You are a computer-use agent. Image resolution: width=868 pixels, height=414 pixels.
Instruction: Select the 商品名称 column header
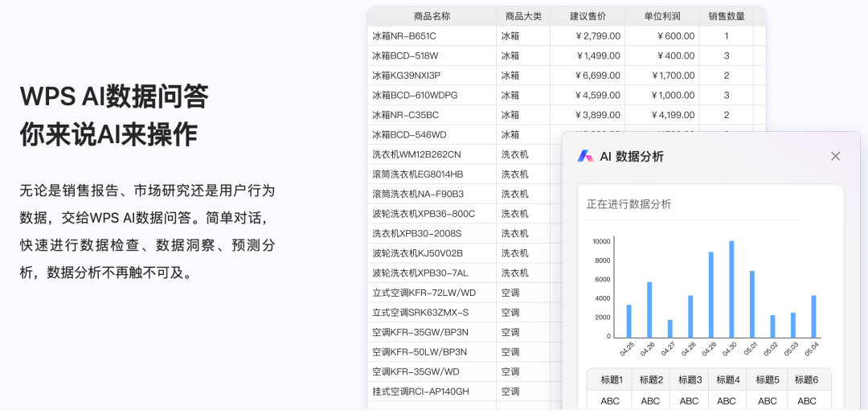click(x=432, y=16)
